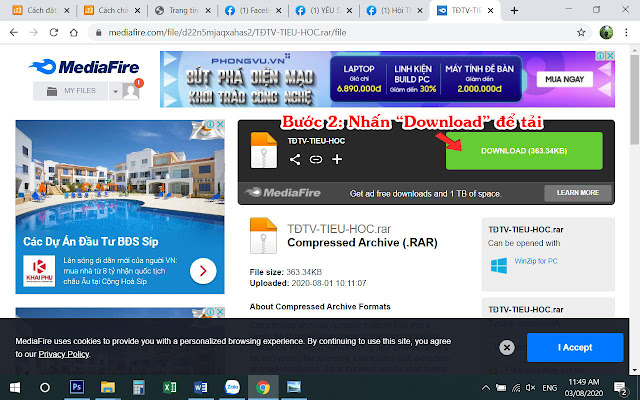Dismiss the cookie banner with X icon
640x400 pixels.
tap(507, 347)
